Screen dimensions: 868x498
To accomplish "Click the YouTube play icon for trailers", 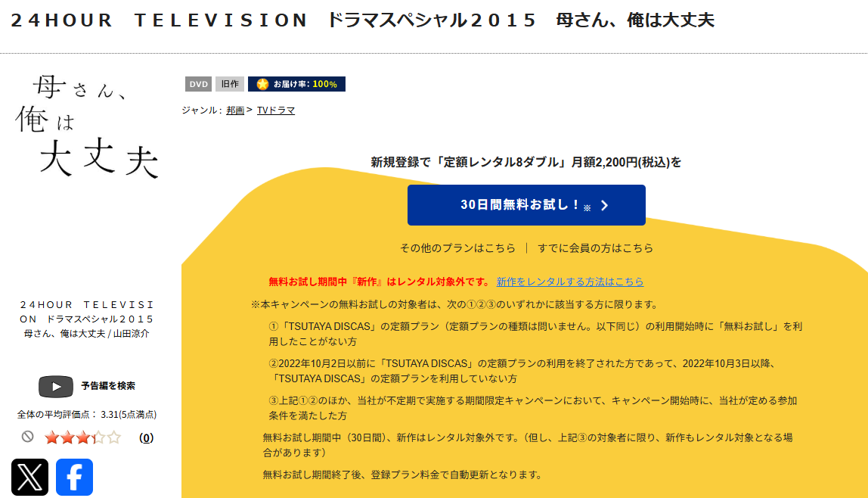I will tap(56, 386).
